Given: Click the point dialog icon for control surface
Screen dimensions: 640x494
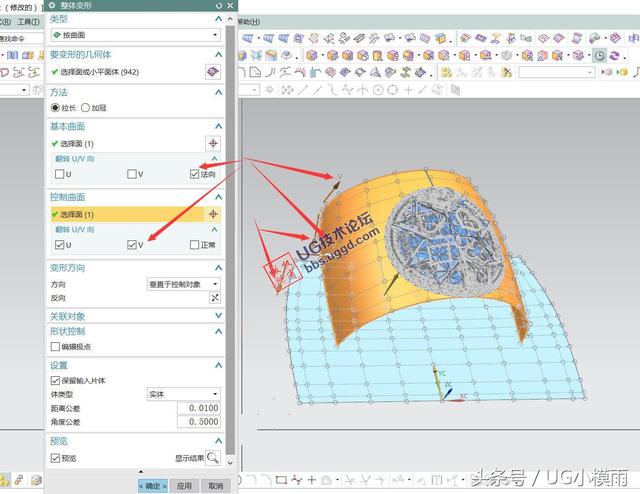Looking at the screenshot, I should click(x=213, y=214).
